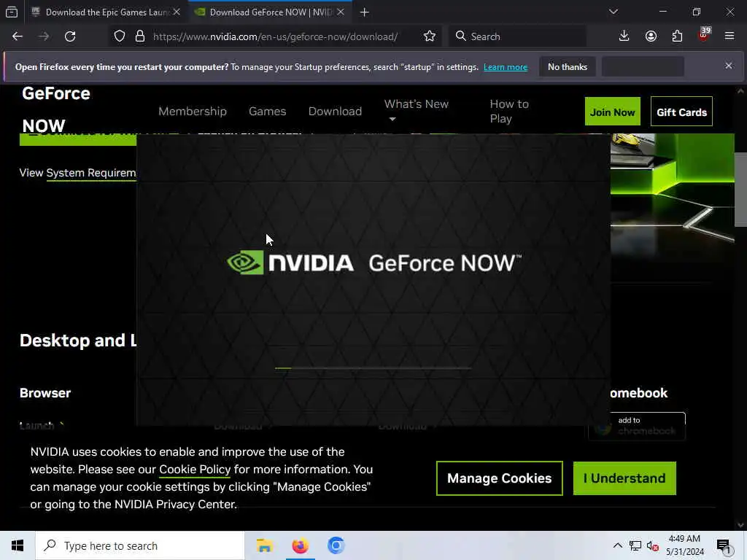Dismiss the startup notification bar
Screen dimensions: 747x560
pos(729,66)
